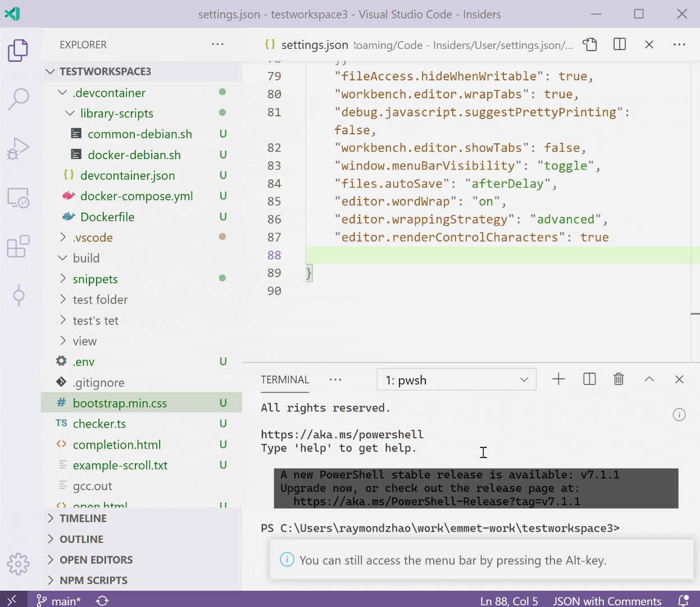The height and width of the screenshot is (607, 700).
Task: Open gcc.out file
Action: coord(142,486)
